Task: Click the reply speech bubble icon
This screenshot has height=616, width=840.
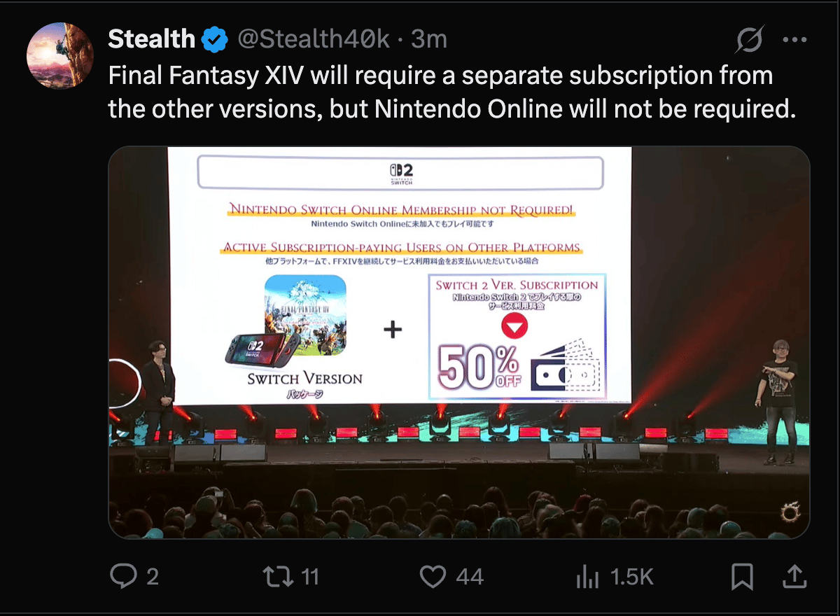Action: [x=124, y=577]
